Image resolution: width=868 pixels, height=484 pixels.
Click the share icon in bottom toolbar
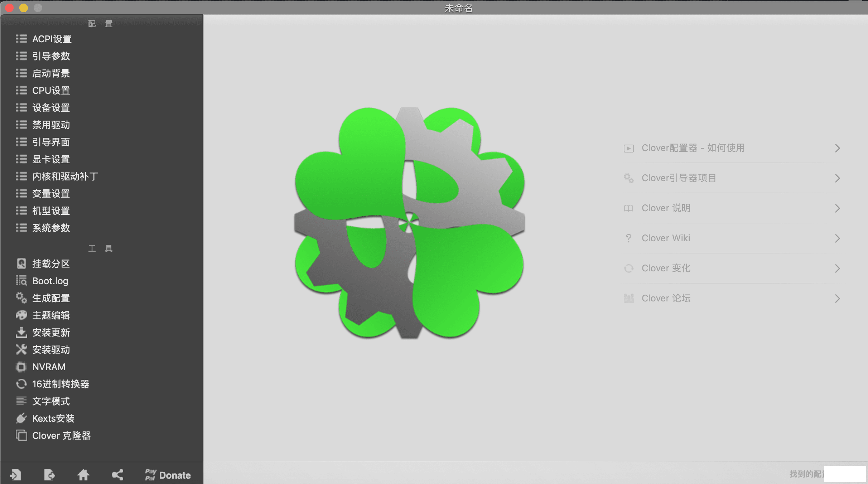point(117,475)
